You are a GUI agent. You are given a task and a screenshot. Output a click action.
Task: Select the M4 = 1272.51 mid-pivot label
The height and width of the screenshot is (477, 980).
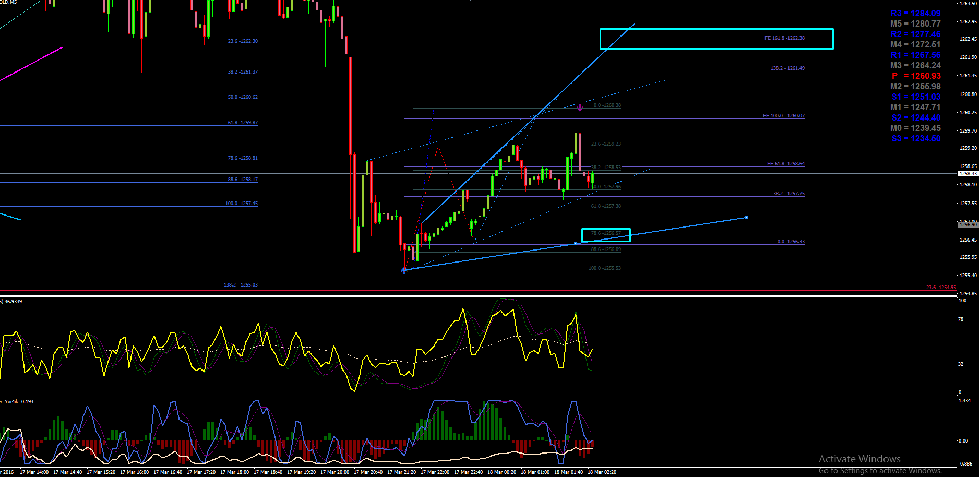tap(915, 45)
